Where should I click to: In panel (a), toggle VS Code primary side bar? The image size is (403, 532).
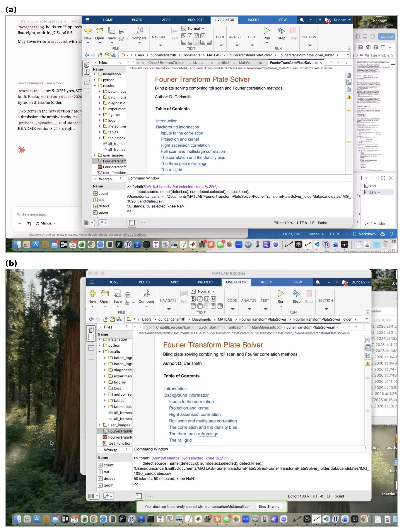357,36
